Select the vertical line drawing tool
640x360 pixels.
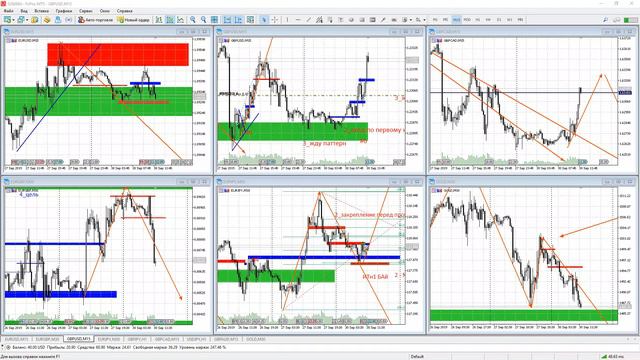tap(287, 20)
